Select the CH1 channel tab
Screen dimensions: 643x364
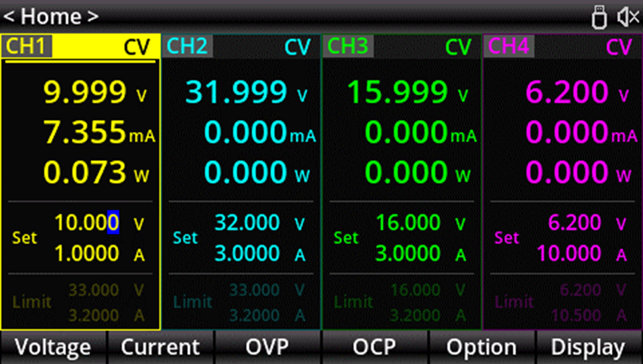(27, 46)
